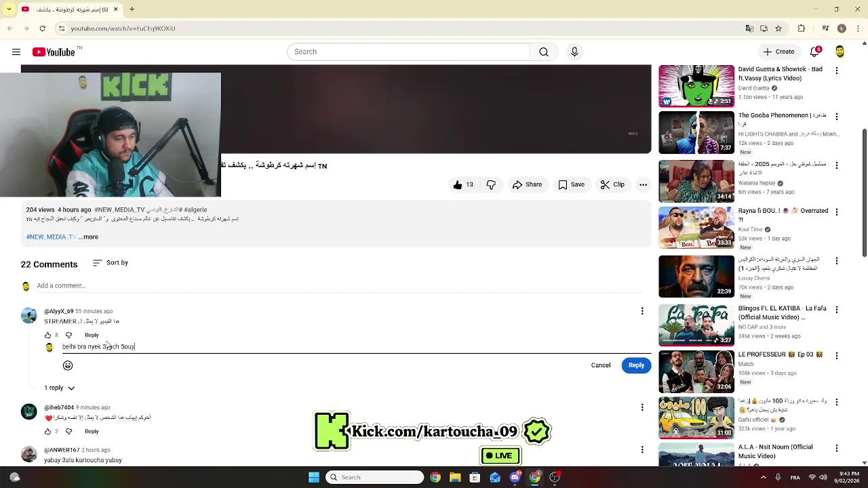Image resolution: width=868 pixels, height=488 pixels.
Task: Dislike the comment by @iheb7404
Action: (x=68, y=432)
